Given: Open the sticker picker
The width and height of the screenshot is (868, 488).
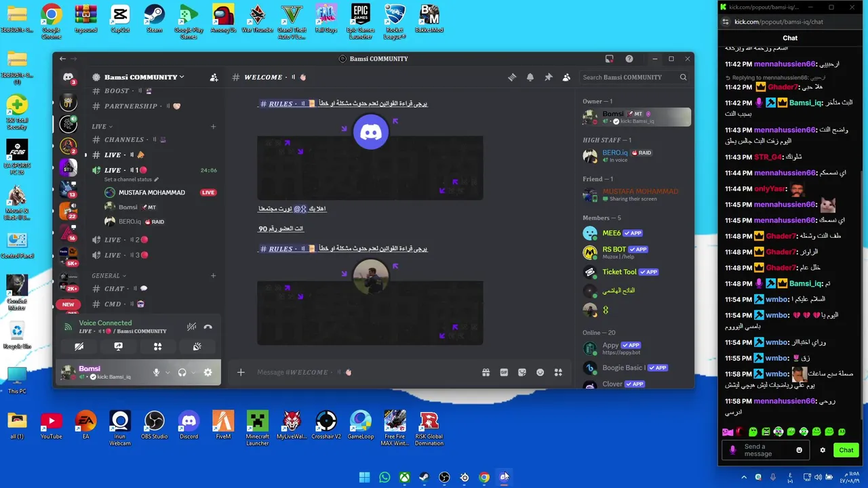Looking at the screenshot, I should pos(522,372).
